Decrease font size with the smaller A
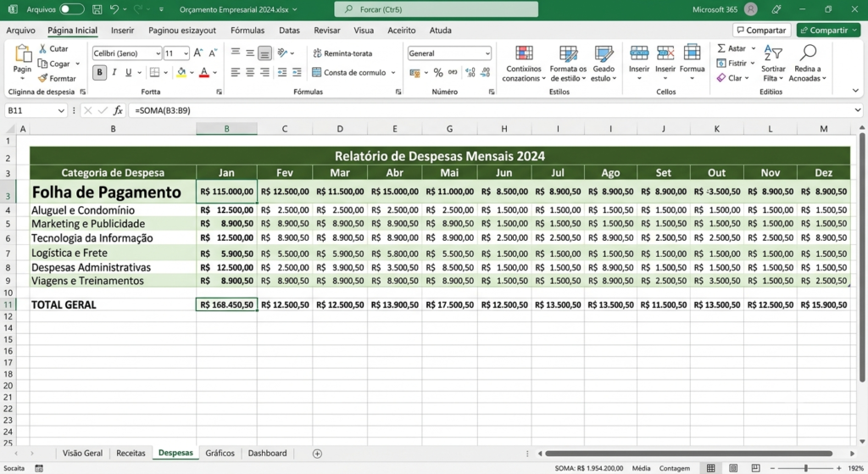This screenshot has width=868, height=474. 213,53
